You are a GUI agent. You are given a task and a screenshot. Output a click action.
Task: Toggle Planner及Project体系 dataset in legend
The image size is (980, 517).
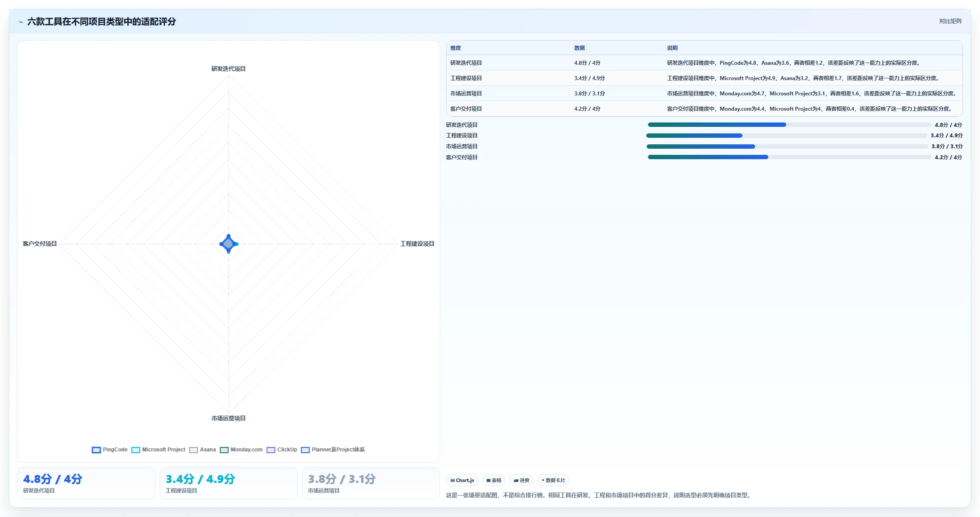coord(333,450)
